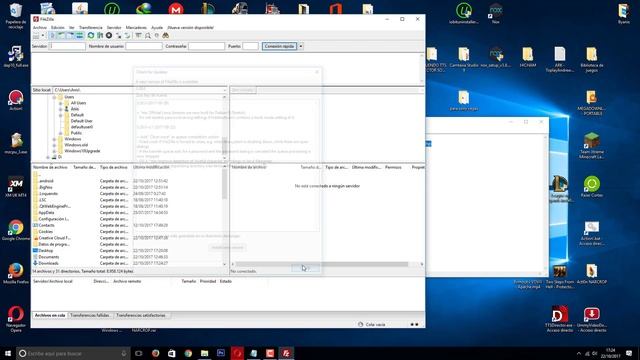The width and height of the screenshot is (640, 360).
Task: Select the Default User tree folder
Action: pyautogui.click(x=81, y=121)
